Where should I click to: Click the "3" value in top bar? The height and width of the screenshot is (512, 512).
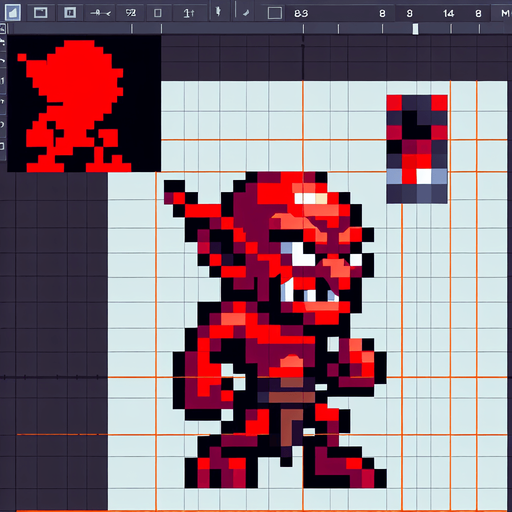point(409,13)
